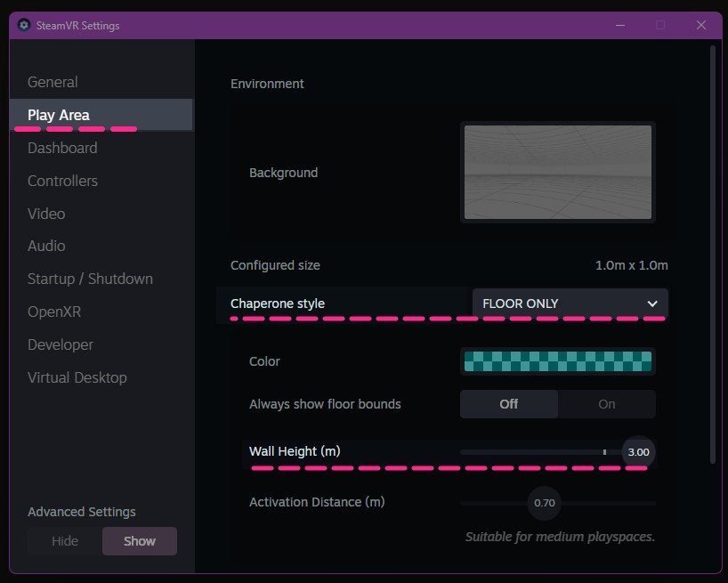Select the Video tab
This screenshot has height=583, width=728.
tap(46, 214)
